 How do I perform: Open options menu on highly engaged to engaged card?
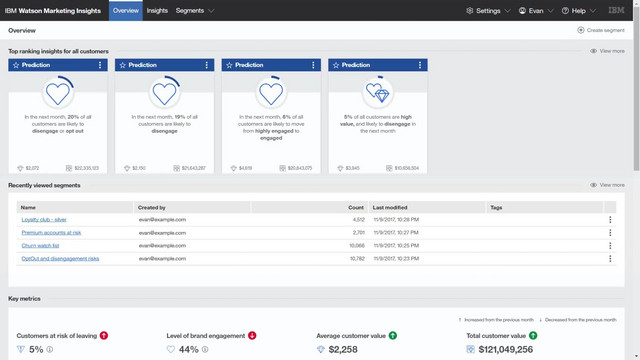313,65
